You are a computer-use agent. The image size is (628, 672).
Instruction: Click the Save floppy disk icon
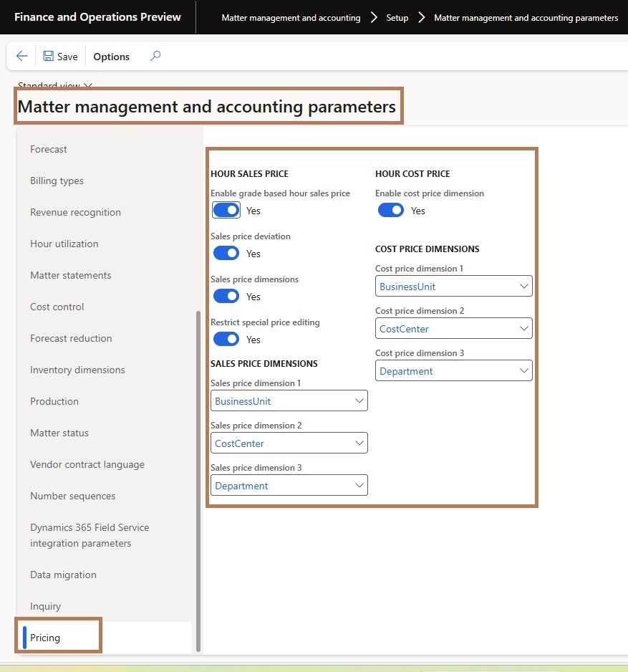[49, 56]
